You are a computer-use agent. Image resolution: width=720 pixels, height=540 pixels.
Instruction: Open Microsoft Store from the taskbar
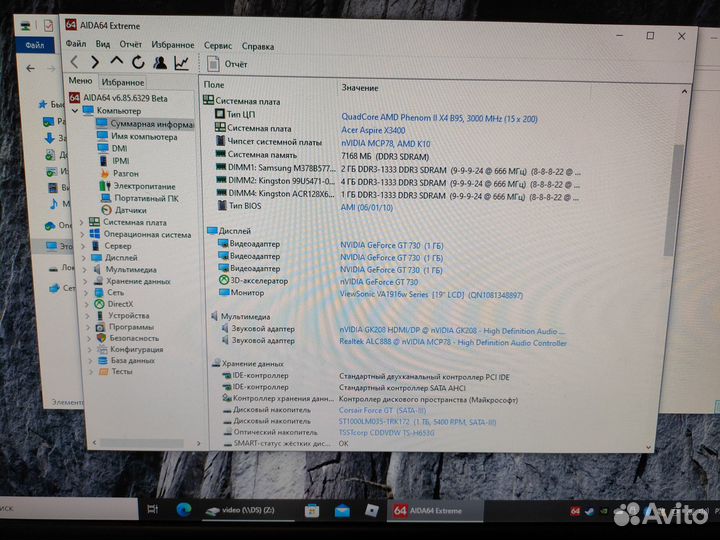312,511
